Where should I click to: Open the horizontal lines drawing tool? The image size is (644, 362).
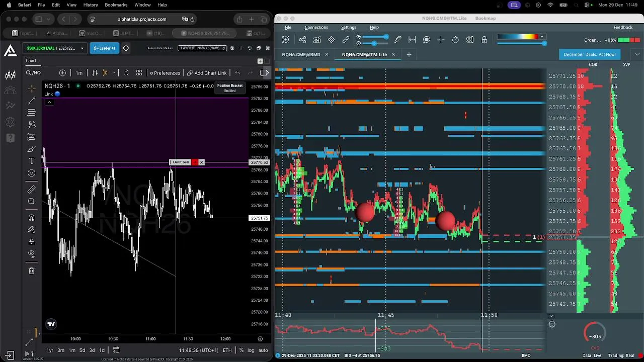[x=31, y=113]
